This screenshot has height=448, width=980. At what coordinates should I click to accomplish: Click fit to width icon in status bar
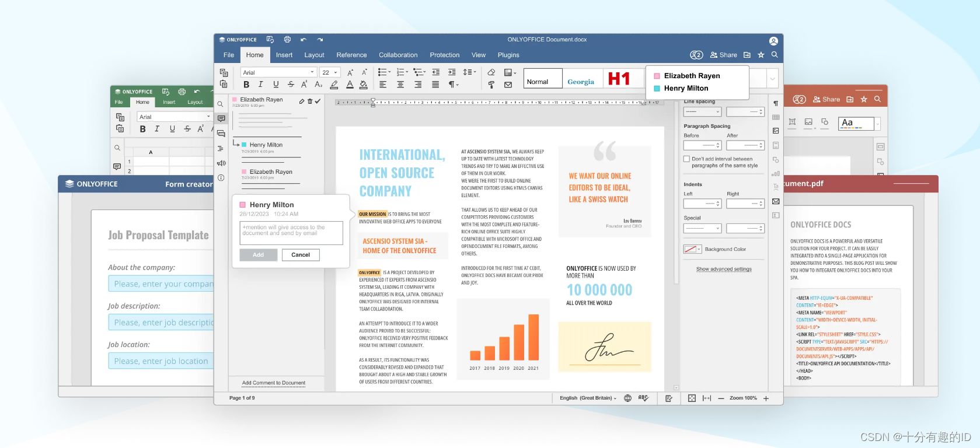[x=707, y=398]
